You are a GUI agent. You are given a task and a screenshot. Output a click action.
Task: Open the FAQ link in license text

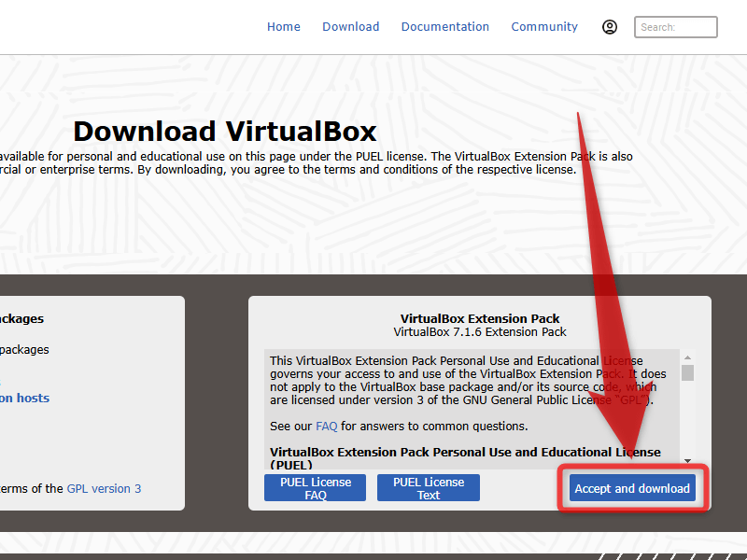pos(326,427)
